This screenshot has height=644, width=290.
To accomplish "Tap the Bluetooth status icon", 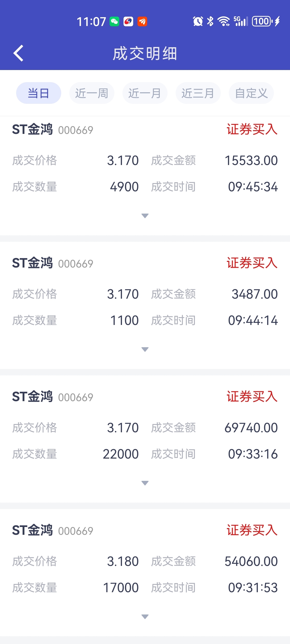I will pos(210,21).
